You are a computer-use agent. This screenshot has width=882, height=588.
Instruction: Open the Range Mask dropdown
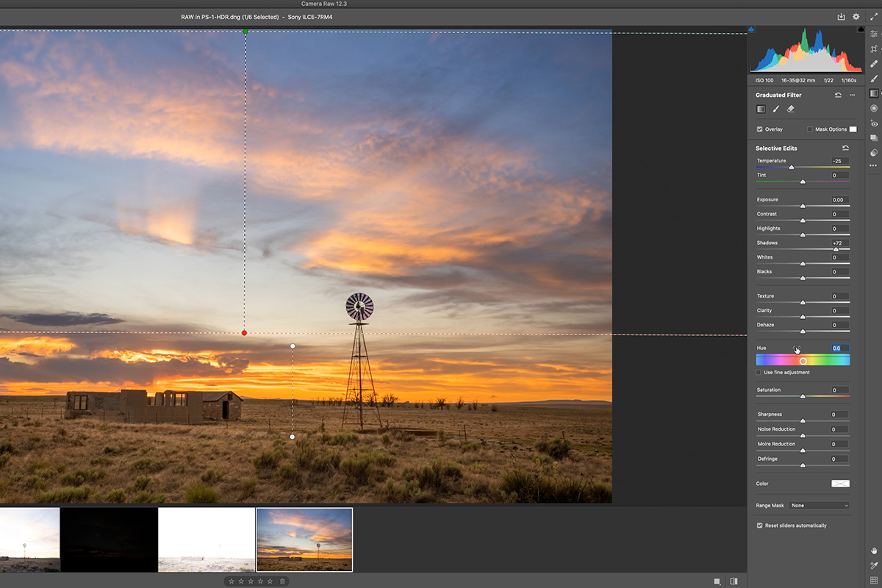click(x=819, y=505)
